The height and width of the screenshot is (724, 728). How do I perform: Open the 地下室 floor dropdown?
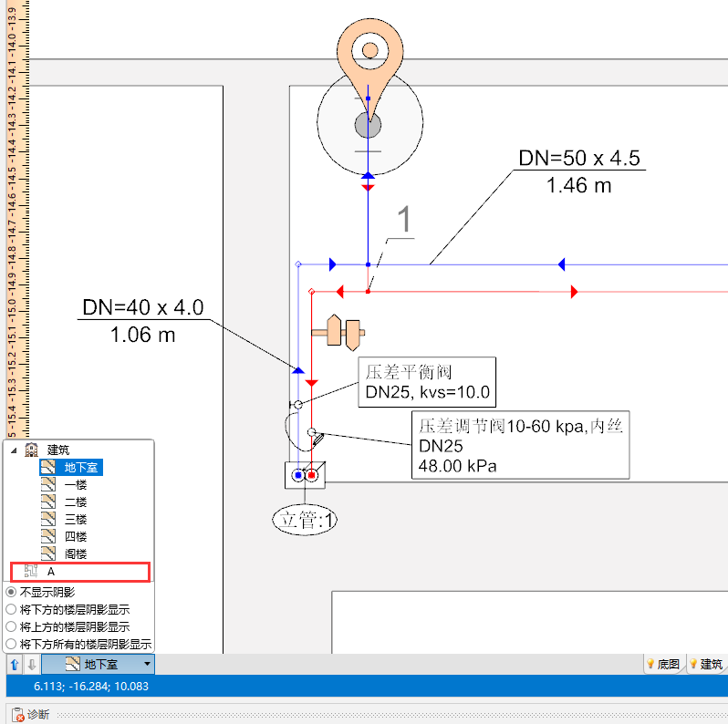coord(147,665)
